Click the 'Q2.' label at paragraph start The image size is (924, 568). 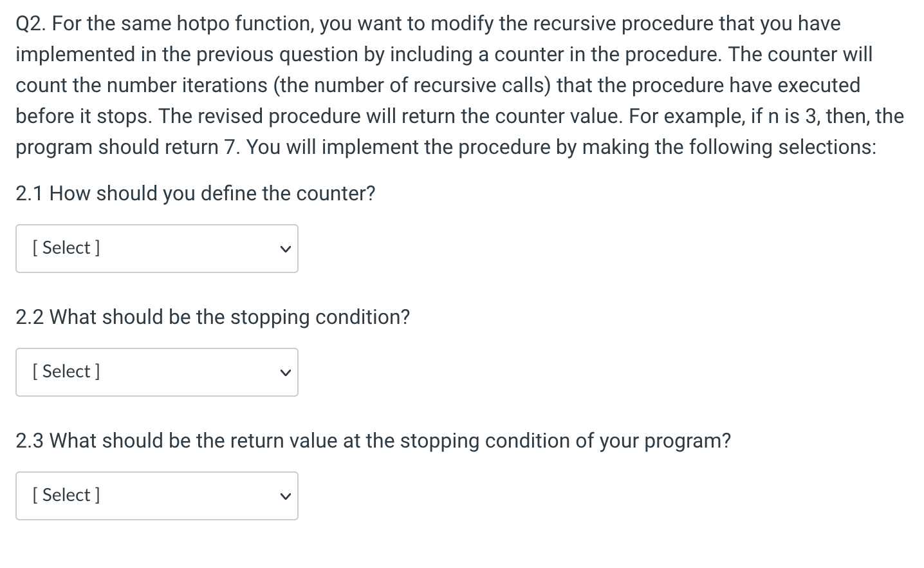click(31, 24)
